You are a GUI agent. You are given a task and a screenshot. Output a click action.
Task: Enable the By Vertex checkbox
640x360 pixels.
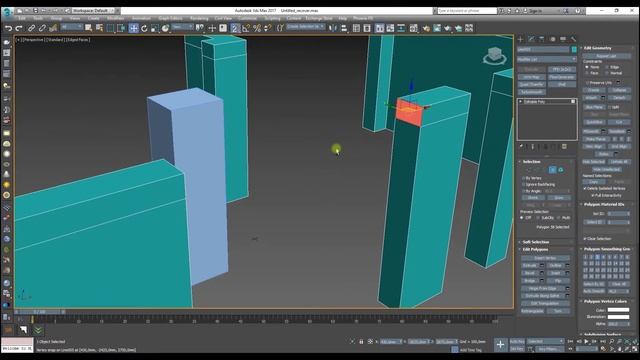pos(524,178)
